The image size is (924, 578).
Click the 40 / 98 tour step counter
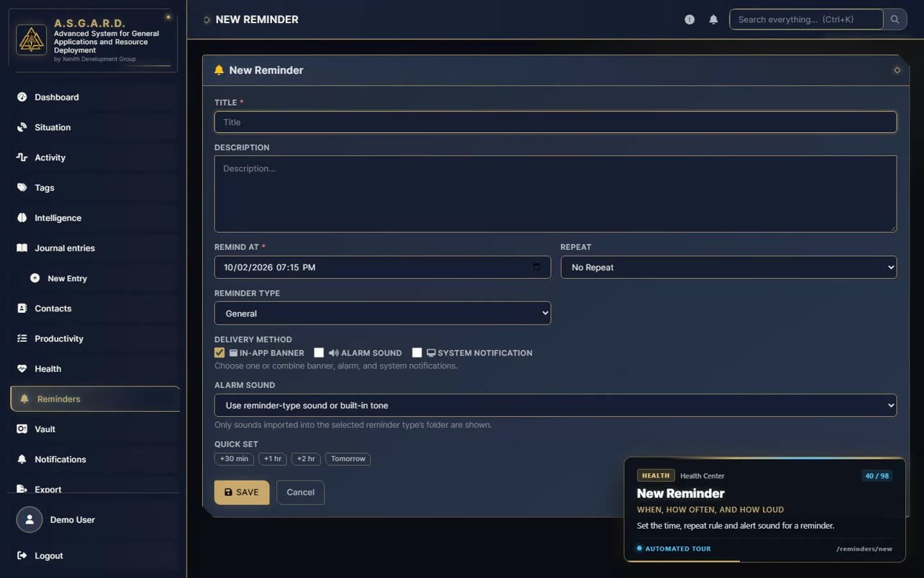click(877, 475)
